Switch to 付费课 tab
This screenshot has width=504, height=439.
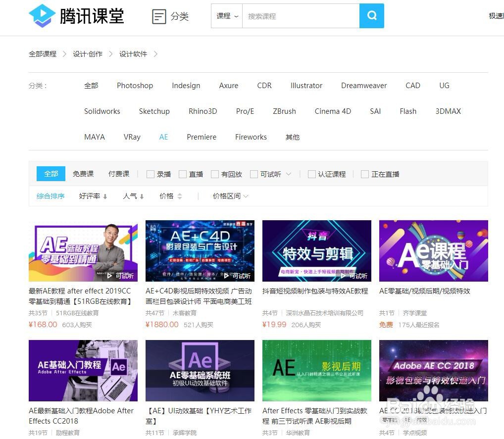119,174
